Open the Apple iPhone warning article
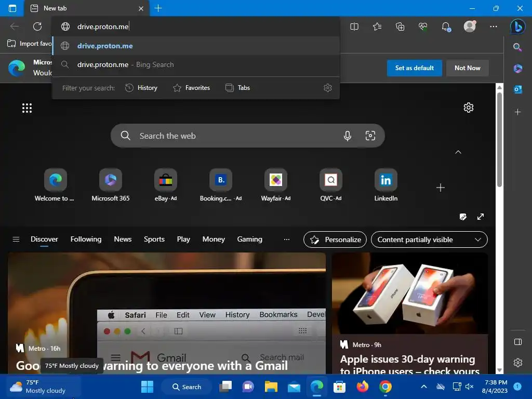Screen dimensions: 532x399 click(x=410, y=313)
